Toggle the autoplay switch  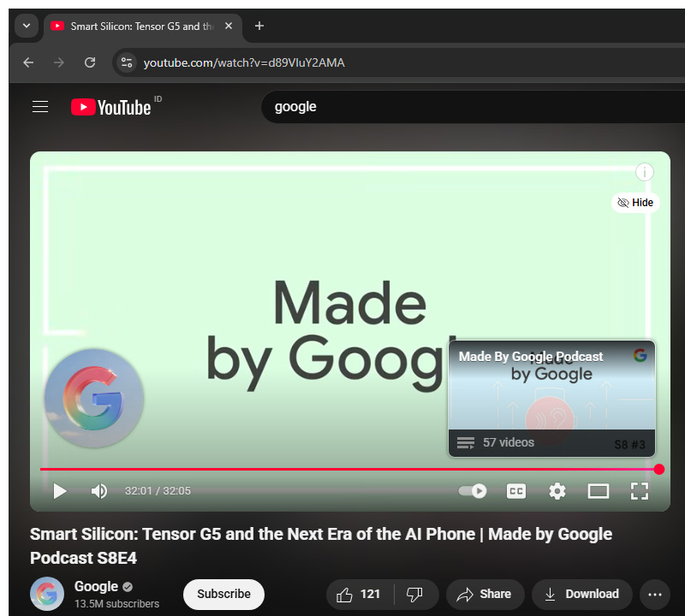[x=473, y=491]
